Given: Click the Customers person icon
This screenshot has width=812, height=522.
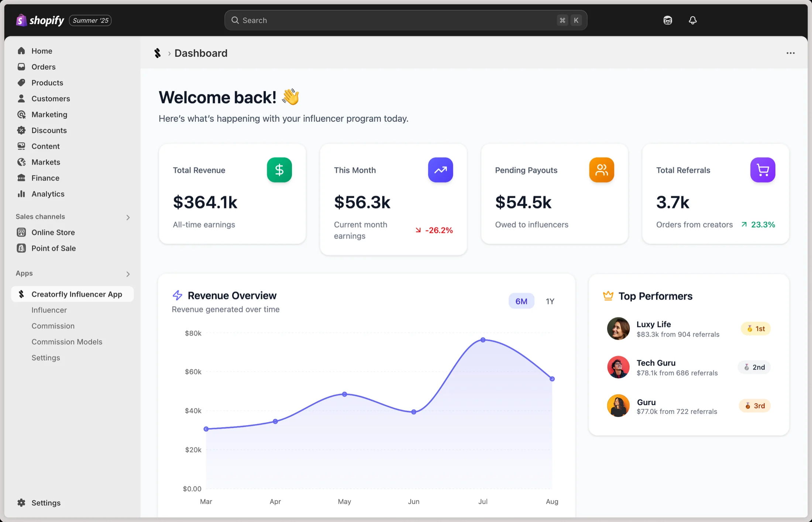Looking at the screenshot, I should click(x=21, y=98).
